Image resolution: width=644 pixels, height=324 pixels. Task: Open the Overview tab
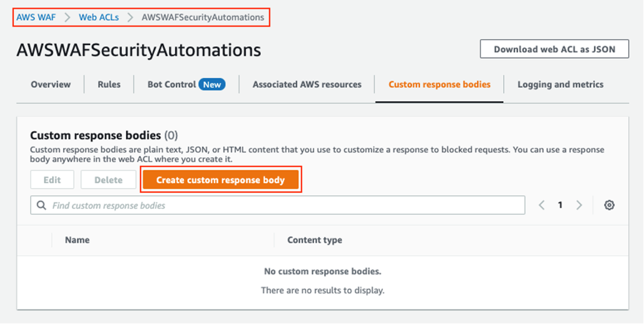point(51,84)
